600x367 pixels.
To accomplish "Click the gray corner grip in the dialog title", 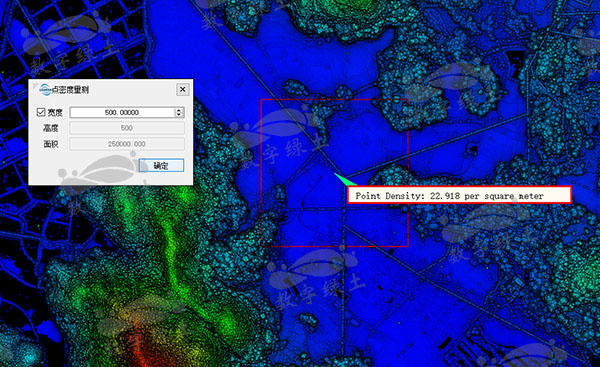I will click(35, 85).
